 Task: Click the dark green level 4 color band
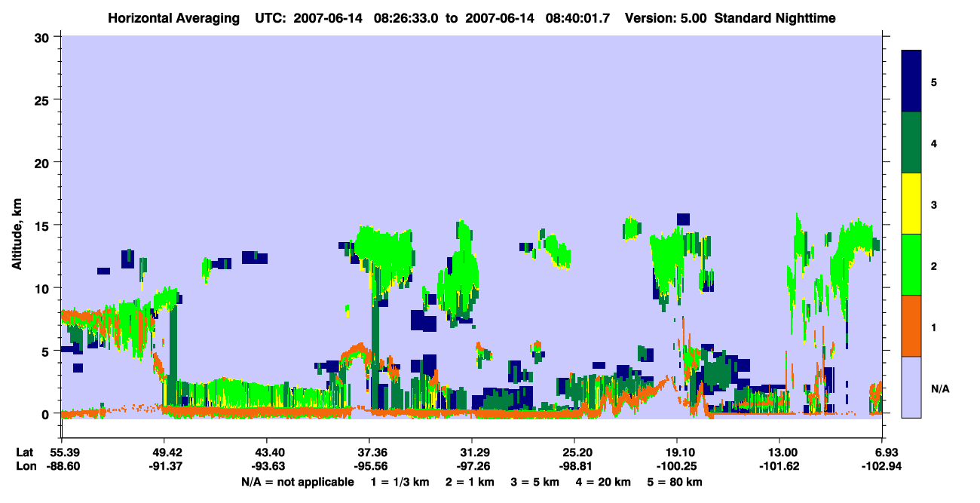click(911, 143)
